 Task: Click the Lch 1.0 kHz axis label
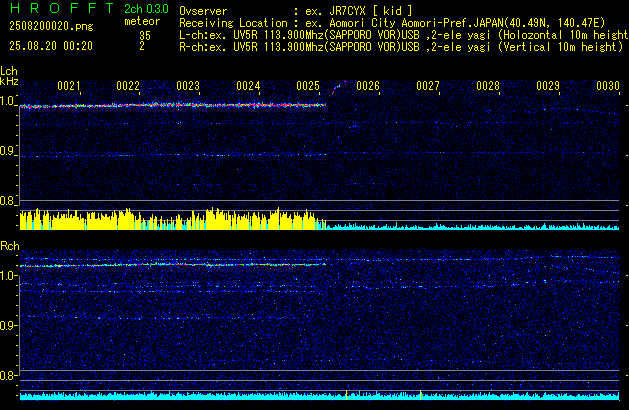pyautogui.click(x=7, y=101)
